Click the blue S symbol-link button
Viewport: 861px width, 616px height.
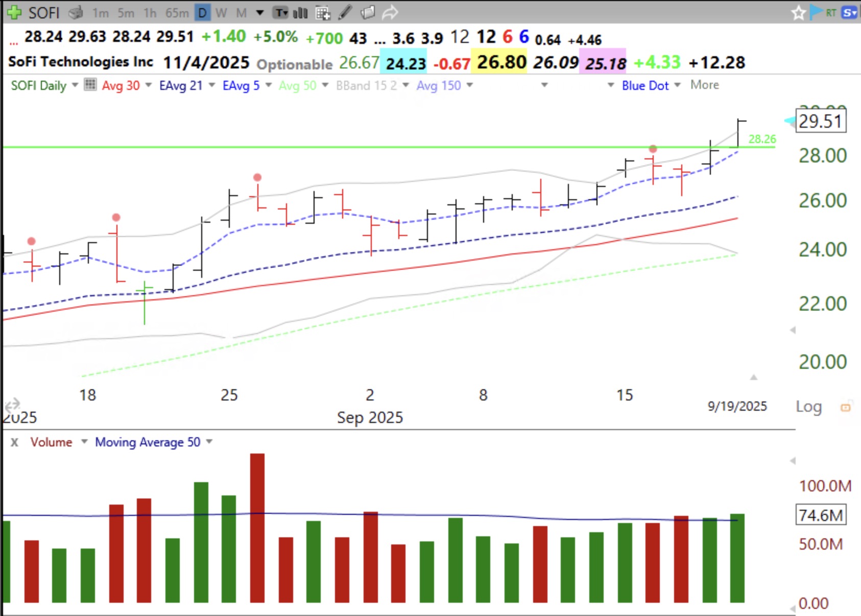[x=850, y=13]
